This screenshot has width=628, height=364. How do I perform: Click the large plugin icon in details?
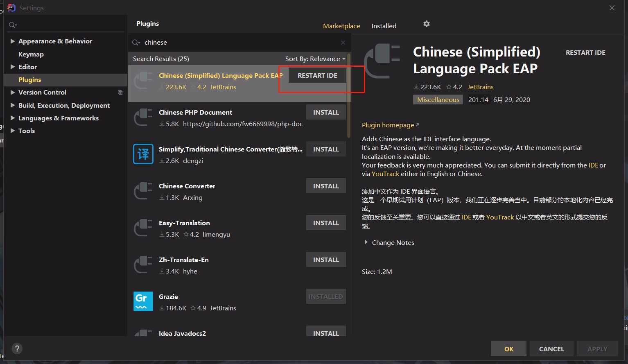tap(382, 61)
